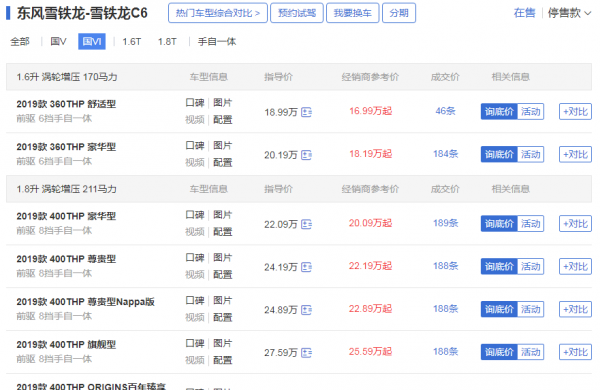This screenshot has width=600, height=390.
Task: Click 活动 for 尊贵型Nappa版
Action: click(x=531, y=310)
